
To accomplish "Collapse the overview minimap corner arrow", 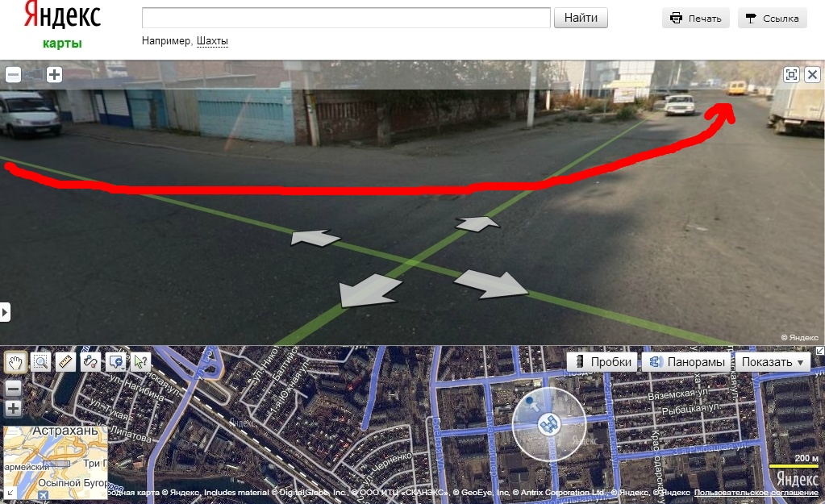I will (10, 494).
